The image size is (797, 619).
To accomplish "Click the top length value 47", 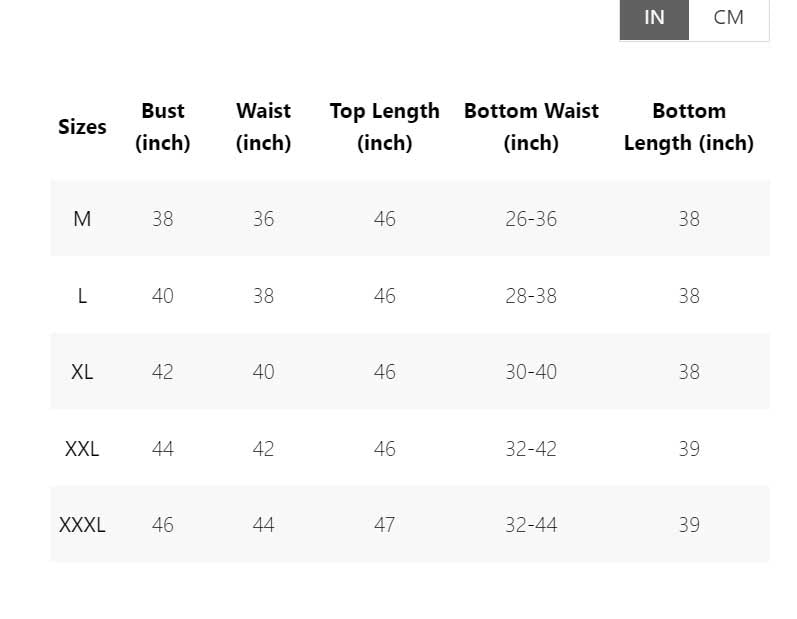I will click(x=385, y=525).
